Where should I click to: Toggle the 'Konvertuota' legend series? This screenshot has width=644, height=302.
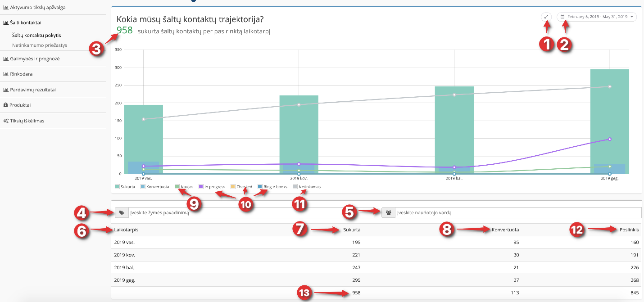[x=154, y=186]
